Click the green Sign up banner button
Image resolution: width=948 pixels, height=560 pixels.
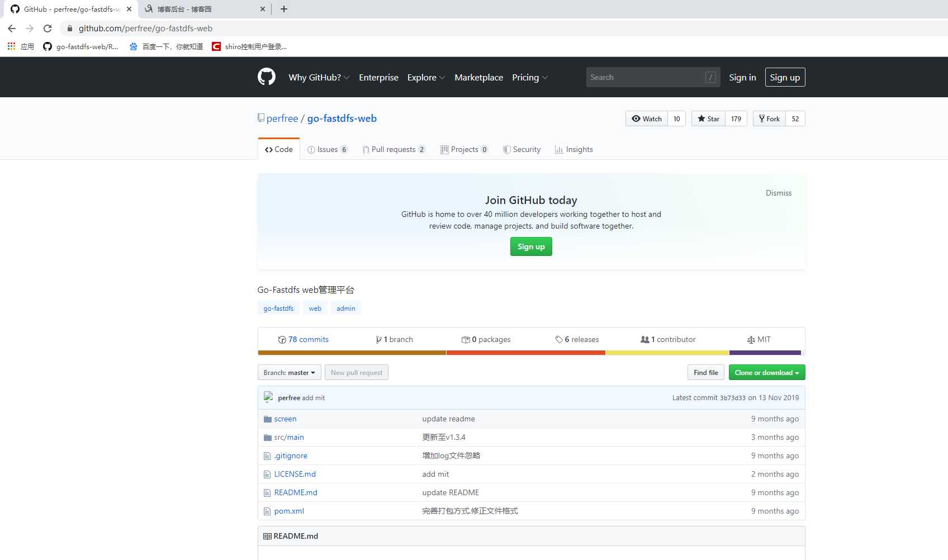(531, 246)
